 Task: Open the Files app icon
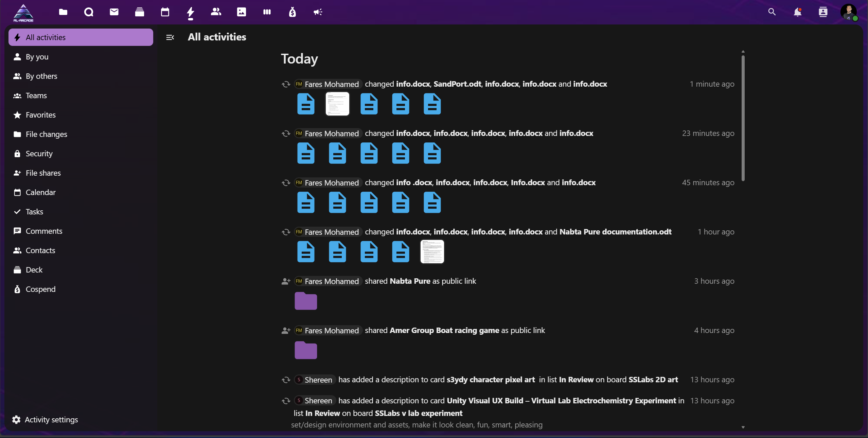point(63,12)
